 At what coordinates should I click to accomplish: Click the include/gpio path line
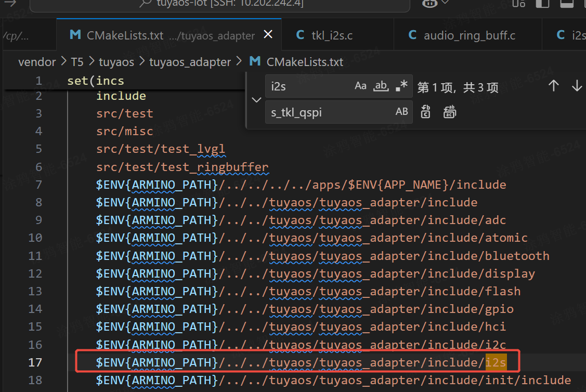pyautogui.click(x=305, y=309)
